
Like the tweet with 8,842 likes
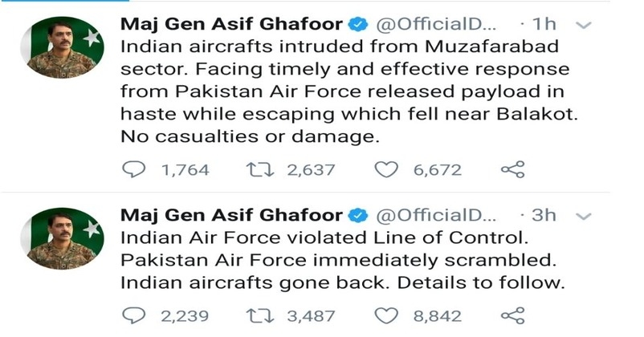click(386, 315)
